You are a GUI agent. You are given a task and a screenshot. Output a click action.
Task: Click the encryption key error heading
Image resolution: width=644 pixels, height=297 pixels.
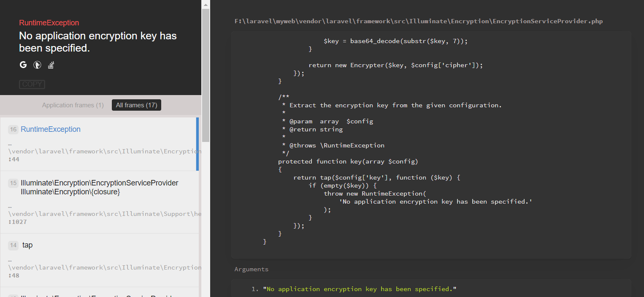pos(98,42)
